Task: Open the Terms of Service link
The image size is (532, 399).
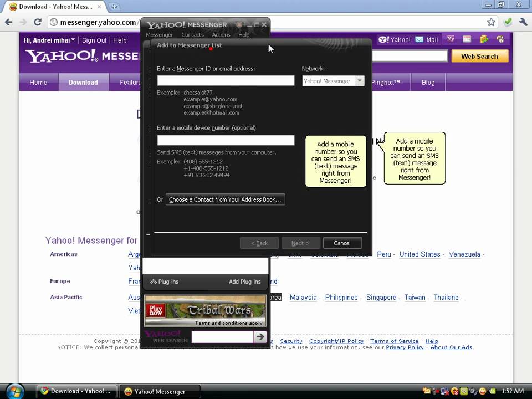Action: point(394,341)
